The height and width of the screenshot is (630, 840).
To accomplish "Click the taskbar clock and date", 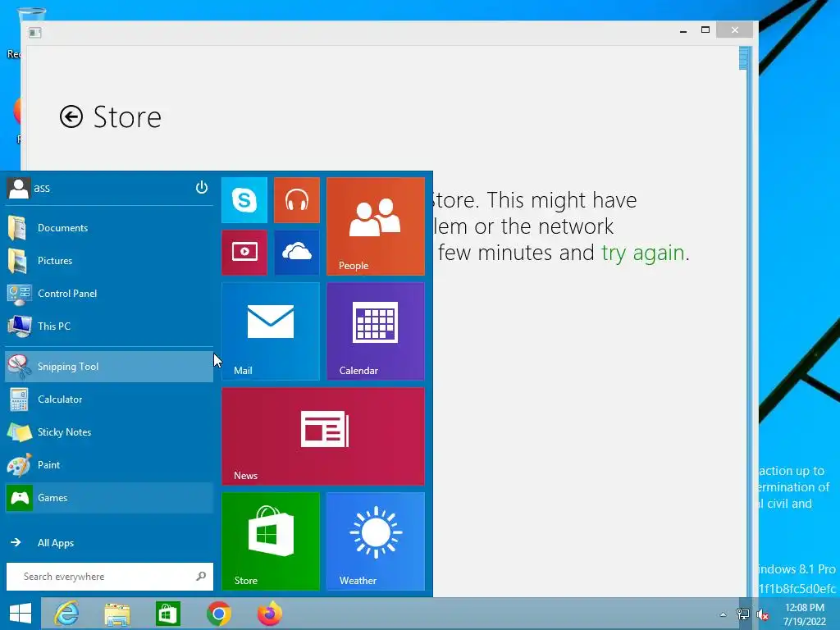I will tap(805, 614).
